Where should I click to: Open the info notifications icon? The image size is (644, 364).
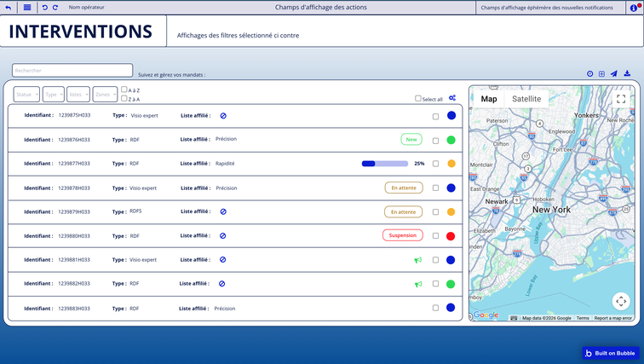tap(634, 8)
